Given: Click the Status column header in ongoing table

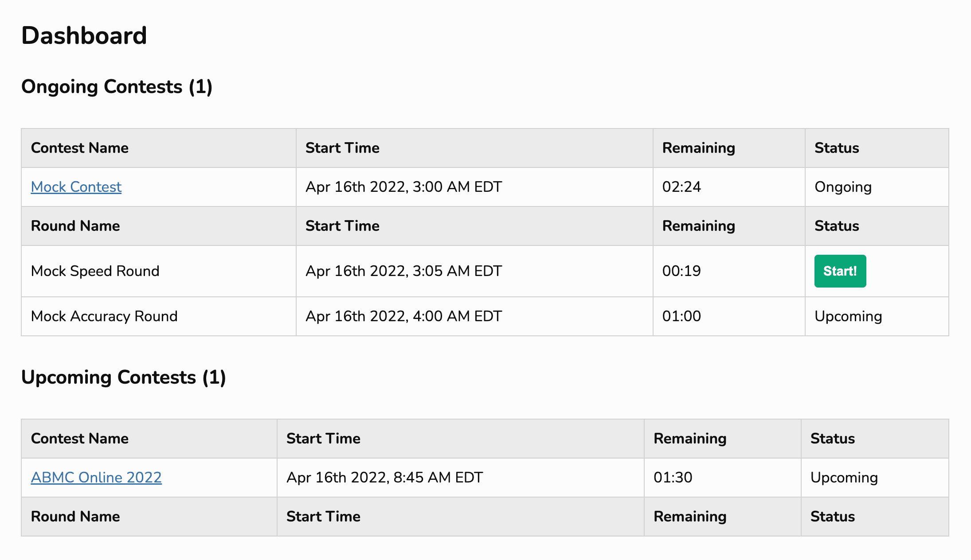Looking at the screenshot, I should (x=836, y=148).
